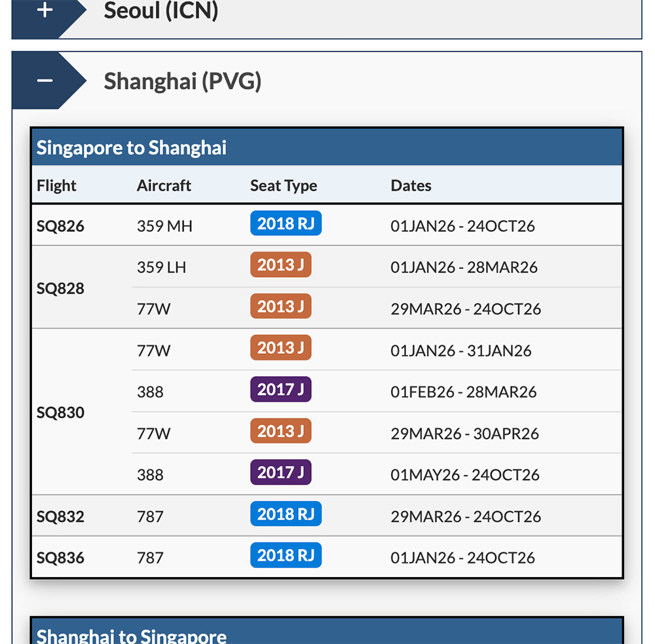The image size is (655, 644).
Task: Click the Shanghai (PVG) accordion heading
Action: tap(183, 81)
